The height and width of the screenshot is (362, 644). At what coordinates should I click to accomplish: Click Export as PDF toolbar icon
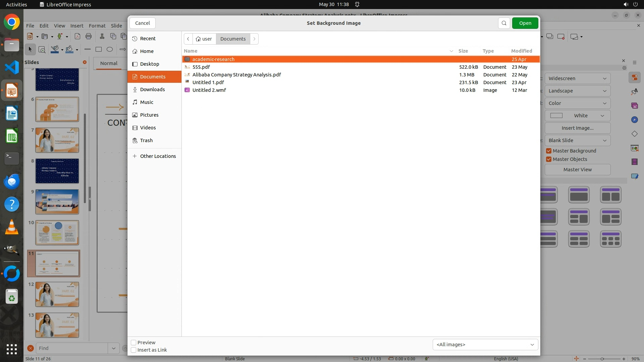point(77,37)
